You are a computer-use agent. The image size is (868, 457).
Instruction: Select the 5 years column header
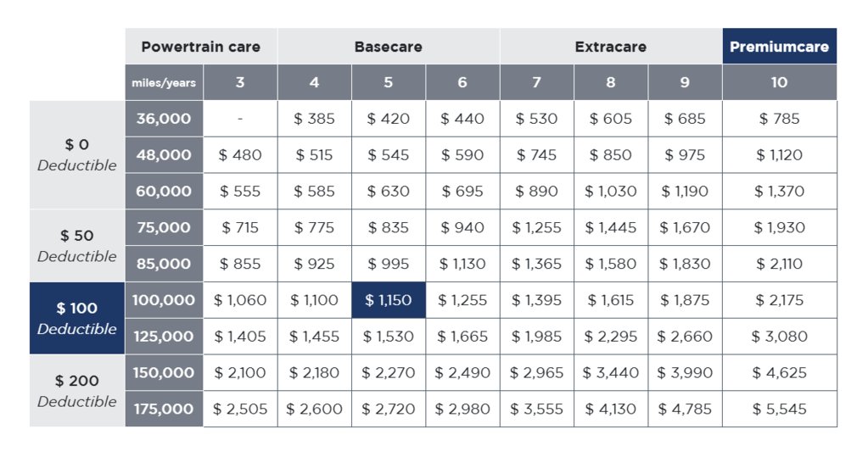389,82
